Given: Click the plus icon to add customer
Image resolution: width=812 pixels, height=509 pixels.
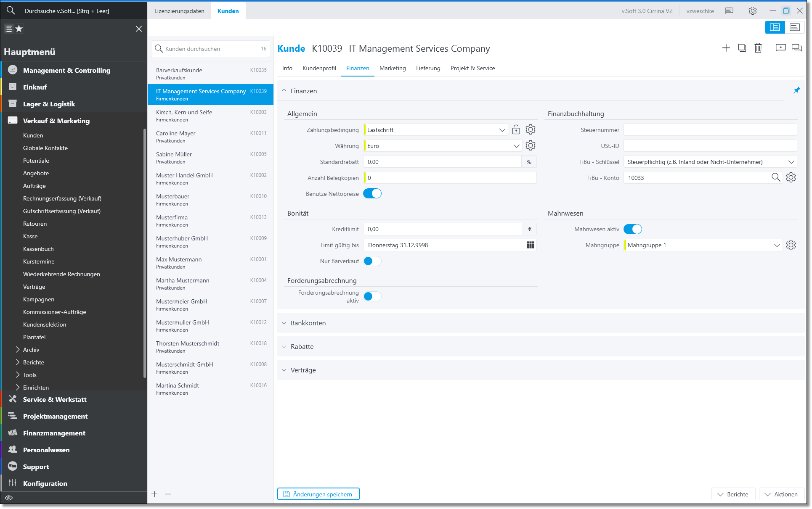Looking at the screenshot, I should pyautogui.click(x=726, y=48).
